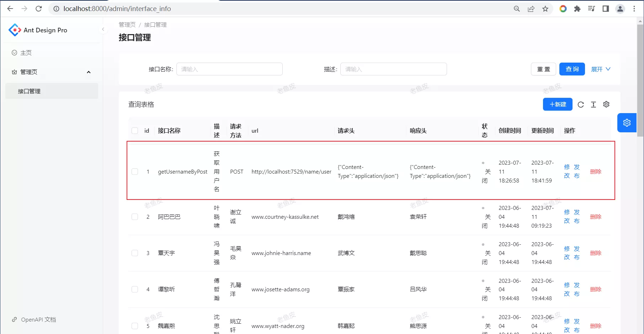Collapse the 管理页 sidebar submenu
The height and width of the screenshot is (334, 644).
52,72
